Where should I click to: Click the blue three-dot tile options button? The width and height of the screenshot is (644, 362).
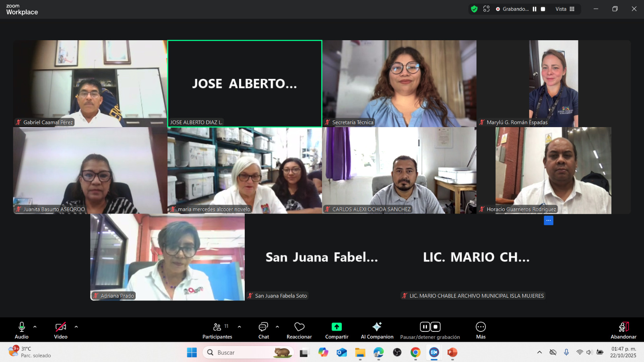click(x=548, y=220)
